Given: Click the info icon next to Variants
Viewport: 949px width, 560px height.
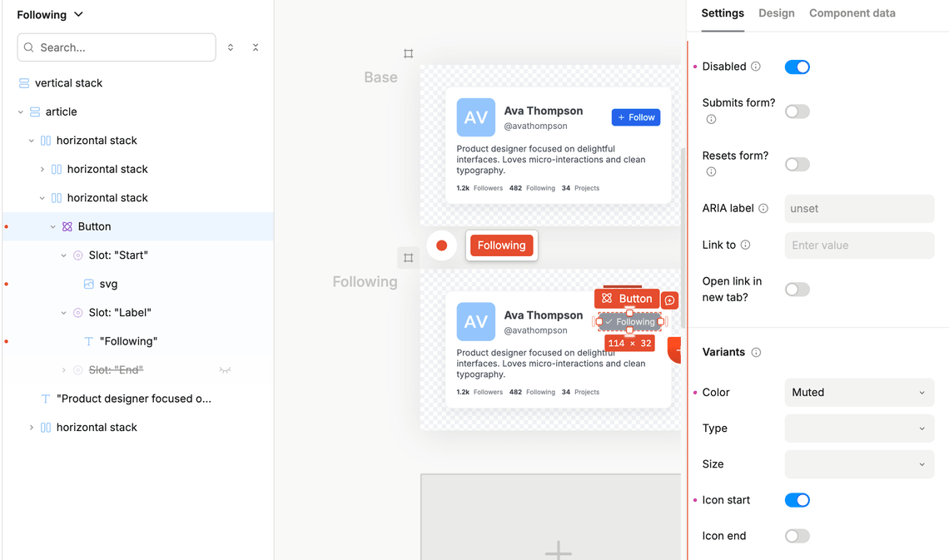Looking at the screenshot, I should [x=756, y=353].
